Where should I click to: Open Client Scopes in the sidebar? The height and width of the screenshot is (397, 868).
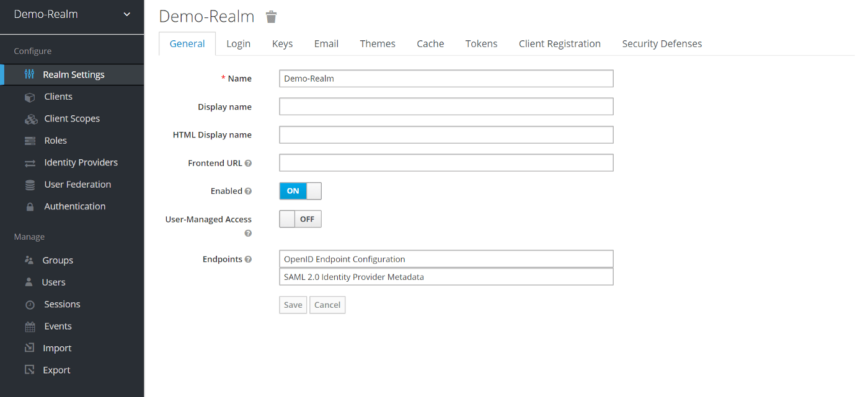[x=72, y=119]
